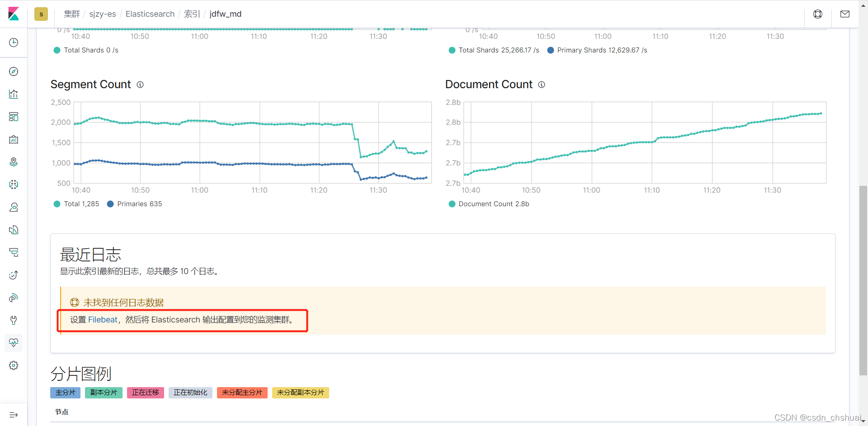Screen dimensions: 868x426
Task: Open Discover from the sidebar
Action: point(14,71)
